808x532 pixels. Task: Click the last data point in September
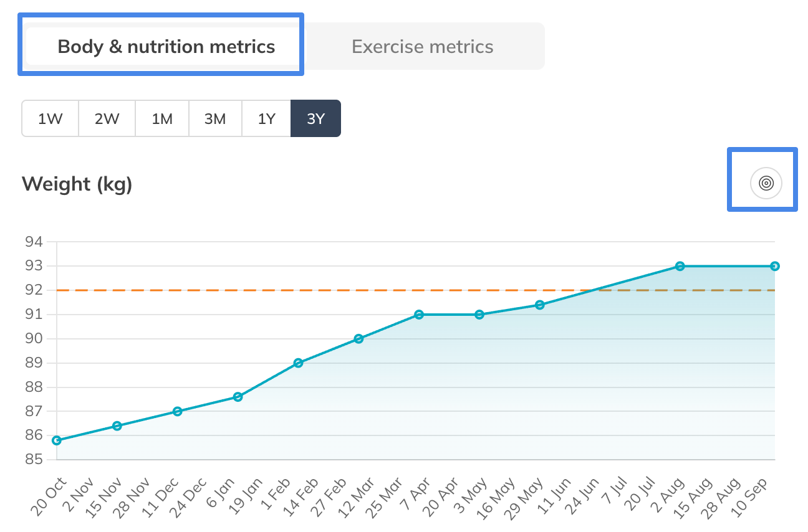(x=774, y=266)
